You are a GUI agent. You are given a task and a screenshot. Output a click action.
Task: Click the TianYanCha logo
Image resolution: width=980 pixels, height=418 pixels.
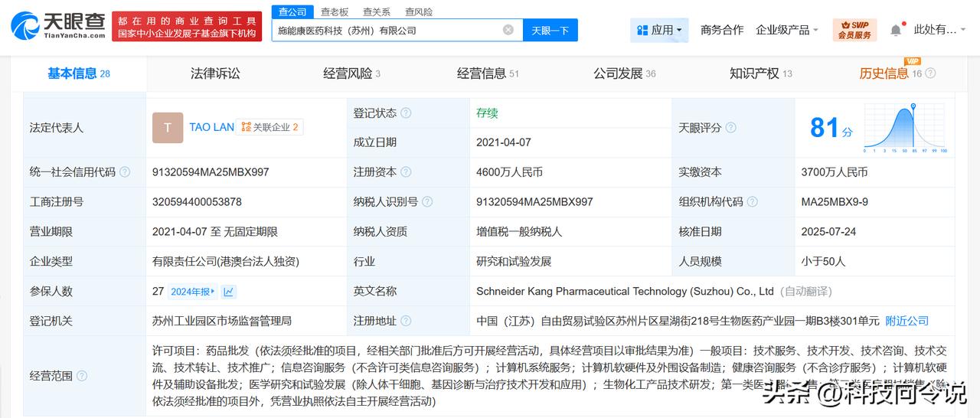[58, 26]
